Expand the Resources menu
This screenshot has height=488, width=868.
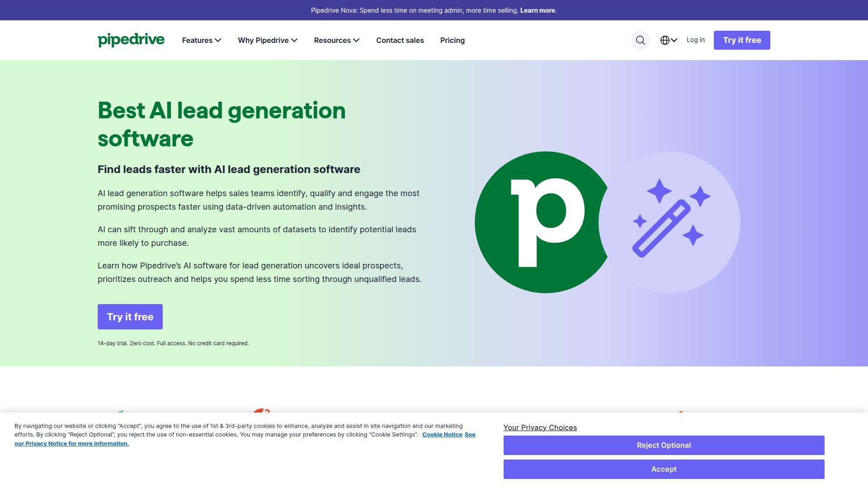[337, 40]
